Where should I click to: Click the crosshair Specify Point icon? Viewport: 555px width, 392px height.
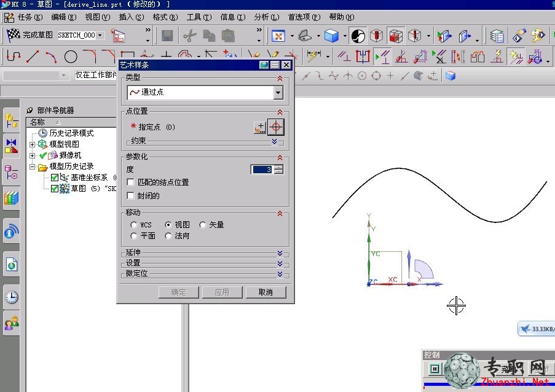(x=276, y=127)
